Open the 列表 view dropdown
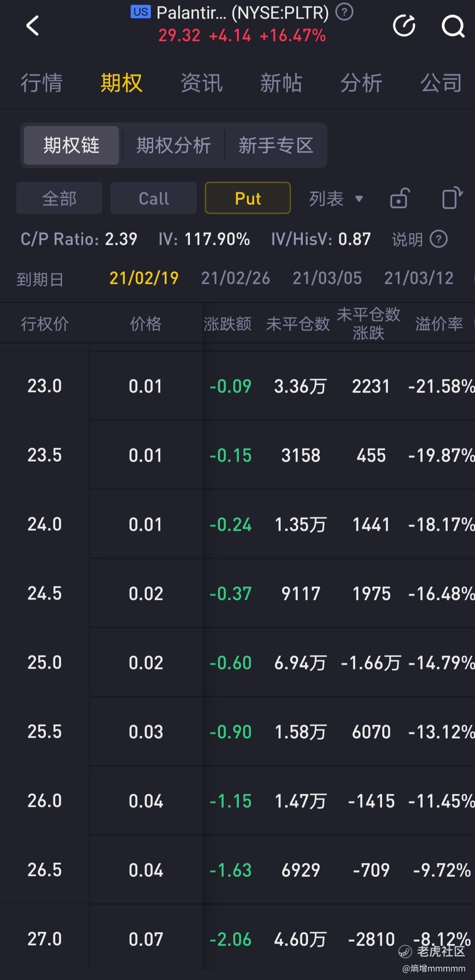 336,198
